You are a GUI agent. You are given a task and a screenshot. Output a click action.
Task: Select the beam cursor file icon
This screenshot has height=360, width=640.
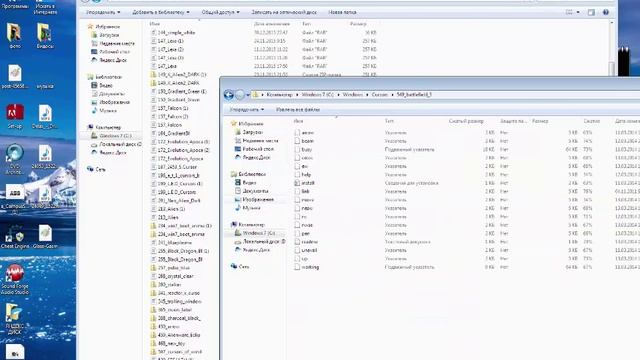297,141
